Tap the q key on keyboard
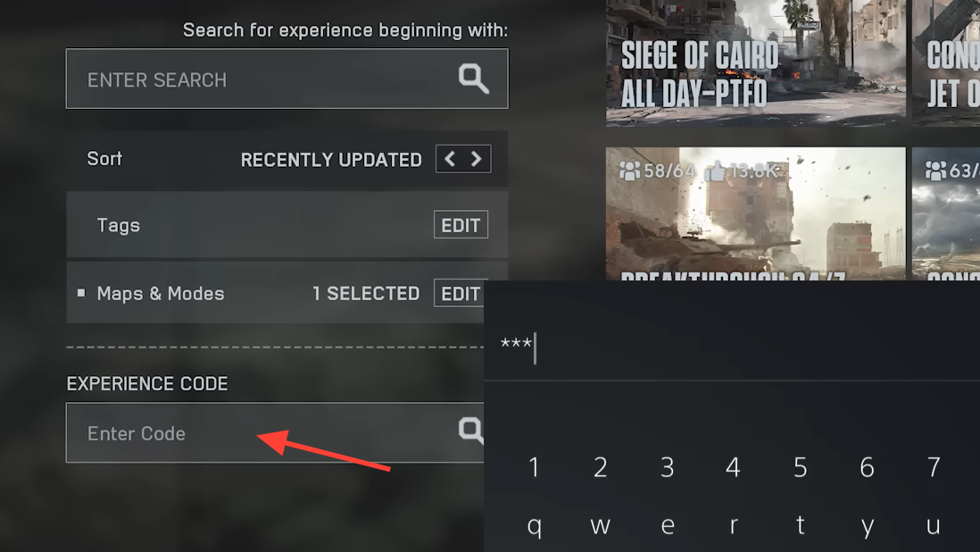 pyautogui.click(x=534, y=526)
